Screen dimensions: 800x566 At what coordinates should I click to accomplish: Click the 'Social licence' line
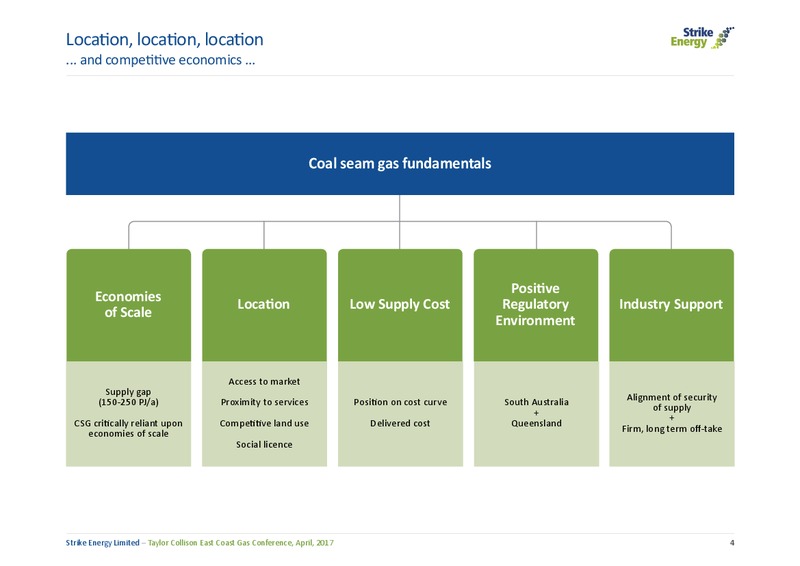264,445
